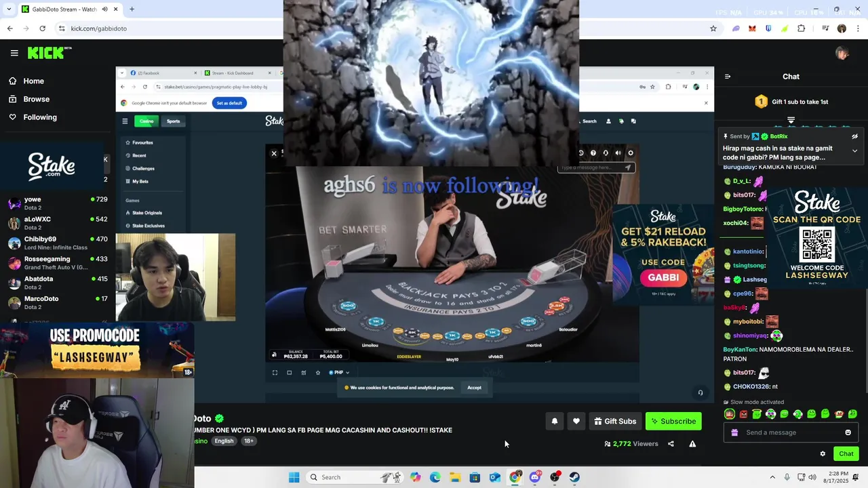Toggle theatre mode in Stake game
This screenshot has width=868, height=488.
pyautogui.click(x=290, y=372)
